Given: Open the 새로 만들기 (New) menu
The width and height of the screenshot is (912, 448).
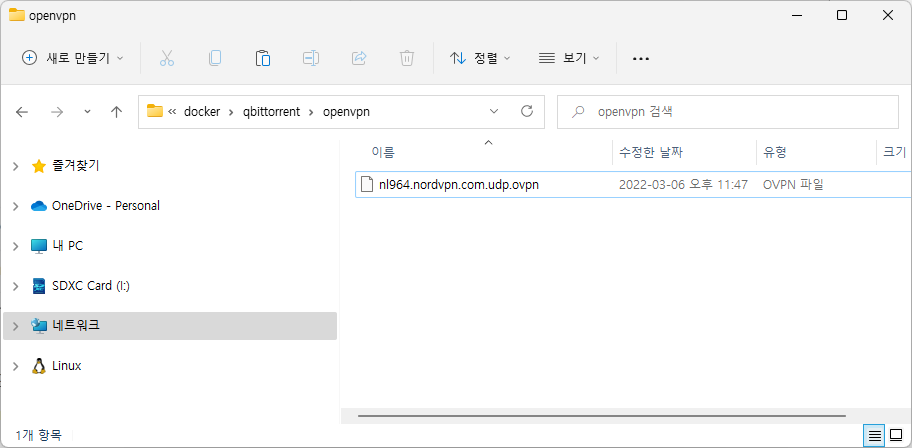Looking at the screenshot, I should click(73, 58).
